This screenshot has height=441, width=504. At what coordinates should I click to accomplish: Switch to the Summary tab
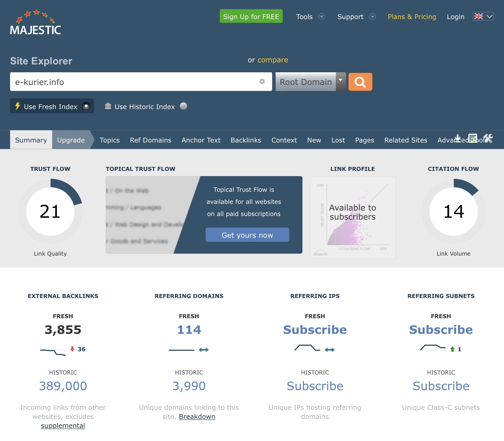(x=31, y=140)
